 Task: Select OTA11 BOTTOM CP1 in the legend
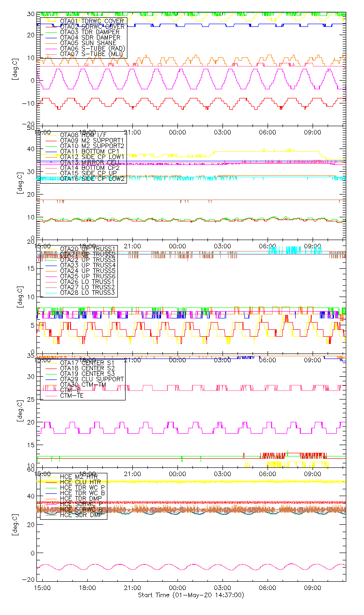(90, 151)
